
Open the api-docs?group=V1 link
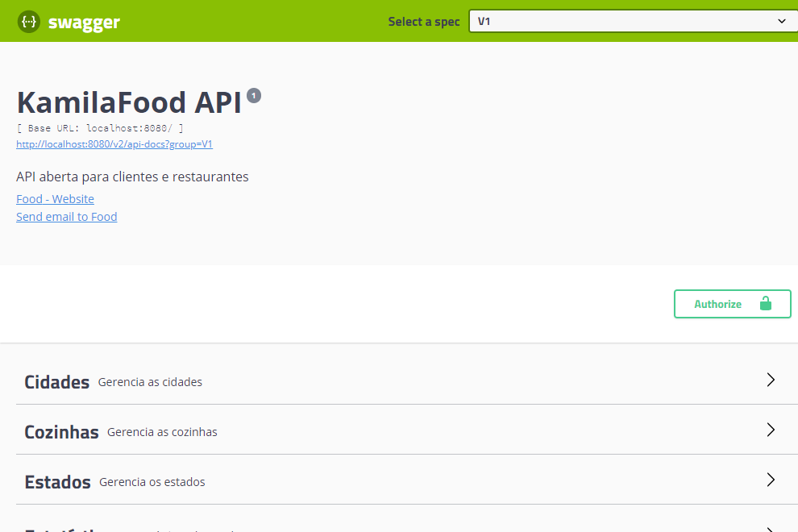[114, 144]
